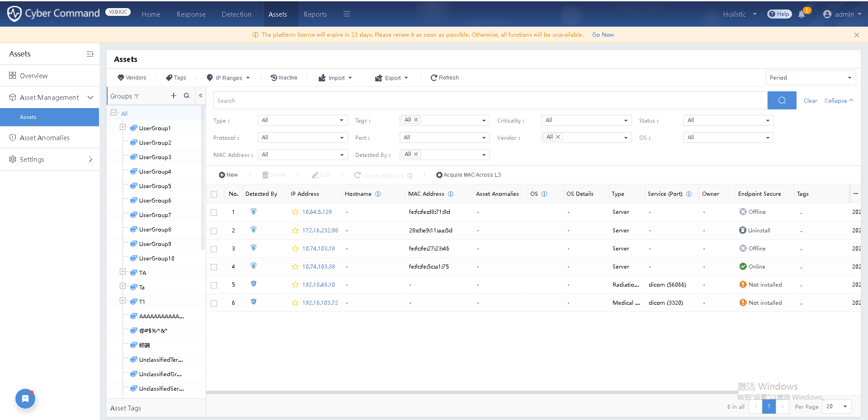Click the Acquire MAC Across L3 button
The height and width of the screenshot is (420, 868).
tap(468, 175)
